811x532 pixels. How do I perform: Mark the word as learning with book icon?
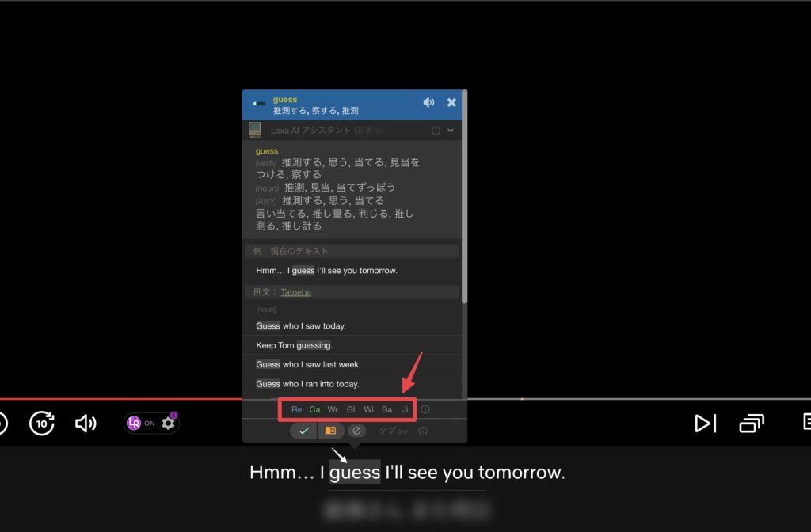[x=330, y=431]
